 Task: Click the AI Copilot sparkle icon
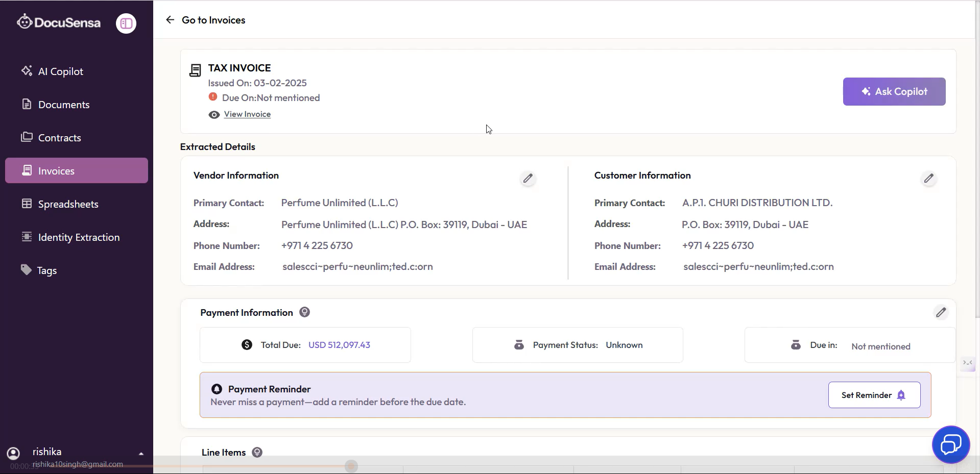27,71
